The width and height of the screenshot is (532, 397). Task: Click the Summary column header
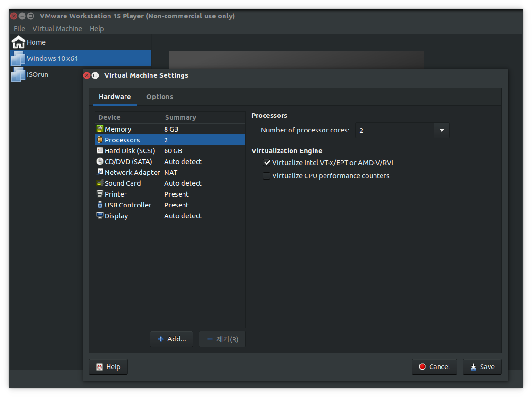tap(204, 117)
